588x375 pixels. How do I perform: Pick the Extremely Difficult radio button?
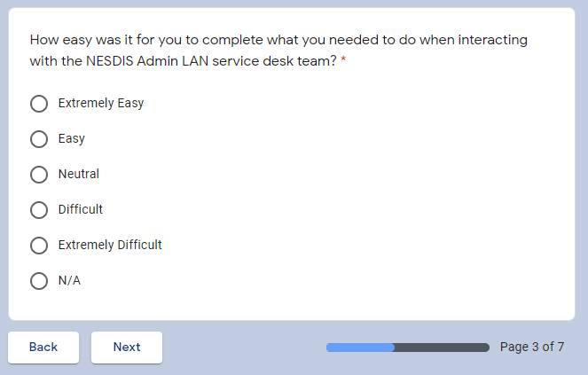pos(39,246)
